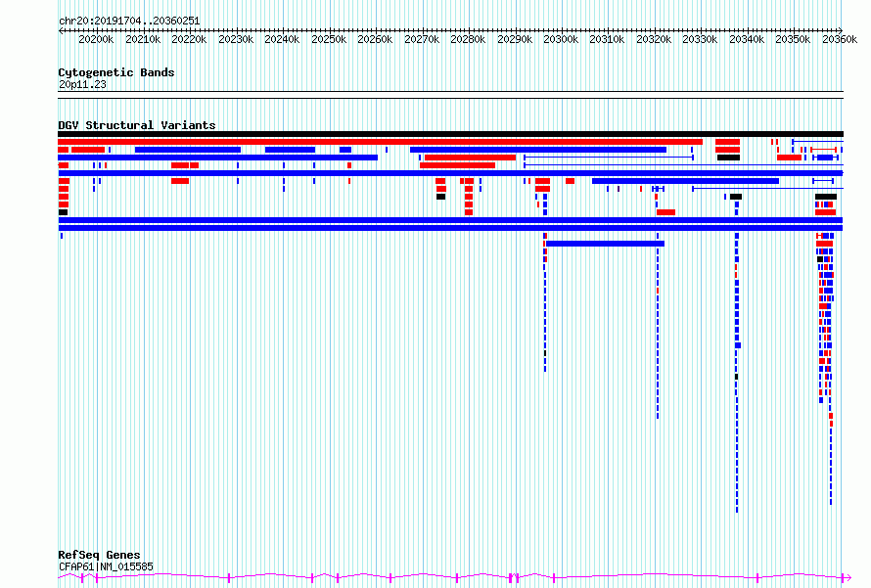The height and width of the screenshot is (588, 871).
Task: Click the 20230k ruler label
Action: [x=236, y=39]
